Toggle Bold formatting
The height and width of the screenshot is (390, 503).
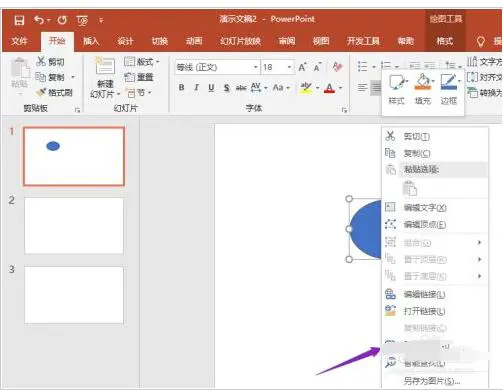[181, 88]
